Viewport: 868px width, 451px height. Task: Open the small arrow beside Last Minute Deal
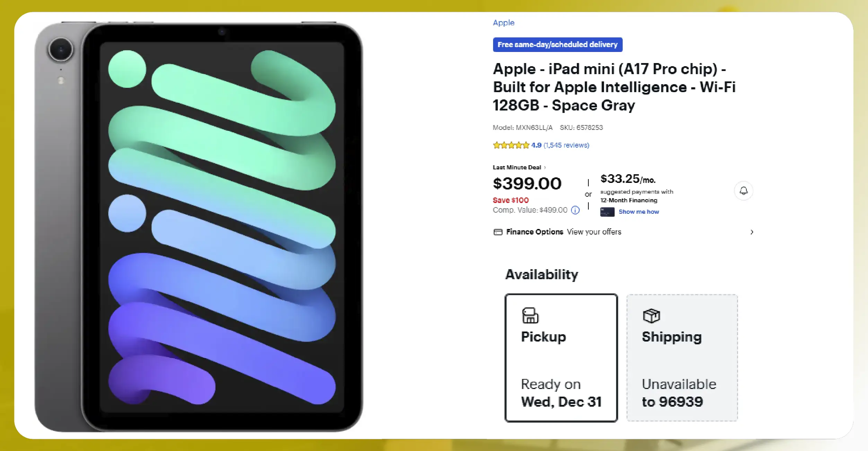(x=545, y=168)
